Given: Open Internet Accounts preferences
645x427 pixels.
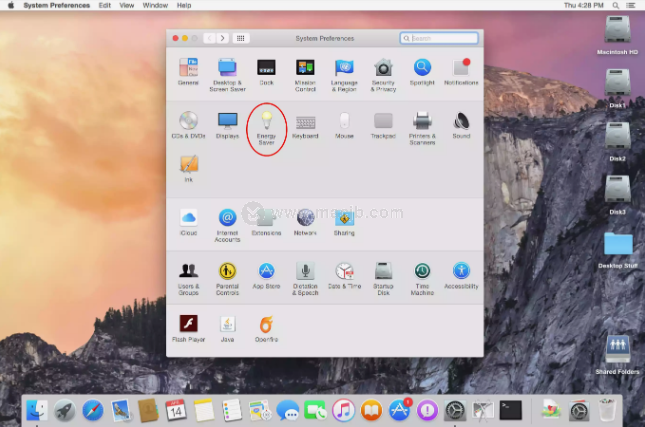Looking at the screenshot, I should click(227, 225).
